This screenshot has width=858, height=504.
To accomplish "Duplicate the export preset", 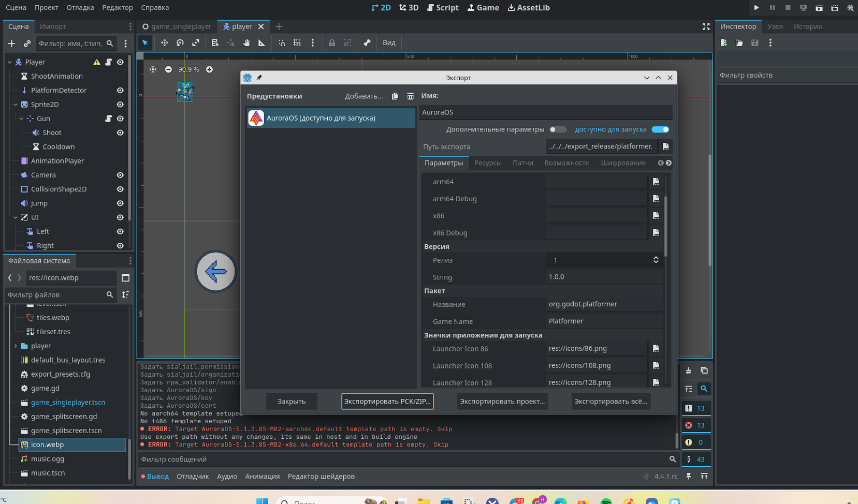I will (395, 96).
